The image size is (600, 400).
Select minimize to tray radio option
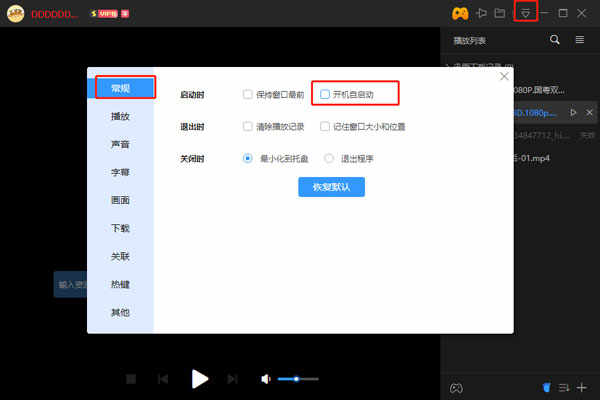248,158
